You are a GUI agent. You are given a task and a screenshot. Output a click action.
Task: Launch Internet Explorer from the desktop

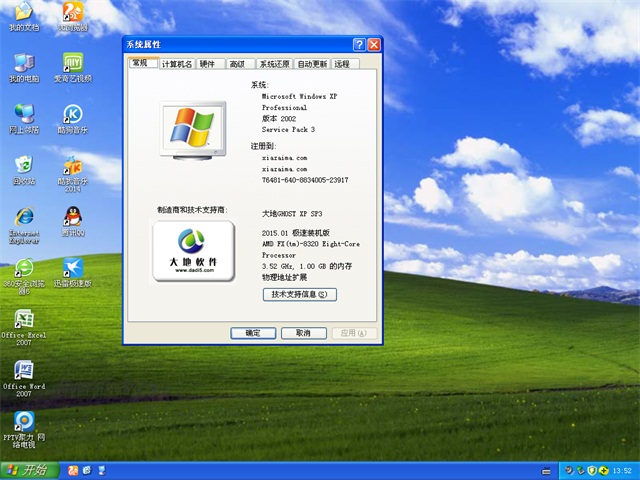(23, 218)
